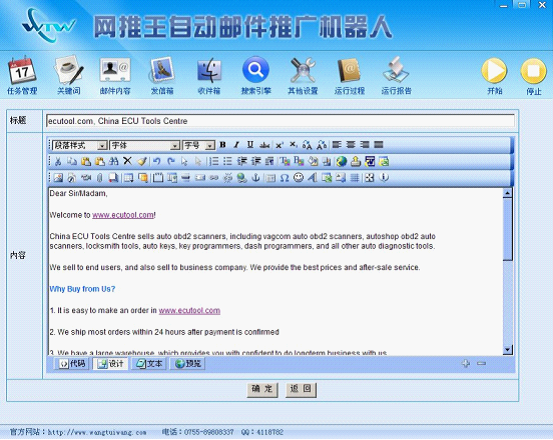553x440 pixels.
Task: Open the editor info icon
Action: tap(384, 177)
